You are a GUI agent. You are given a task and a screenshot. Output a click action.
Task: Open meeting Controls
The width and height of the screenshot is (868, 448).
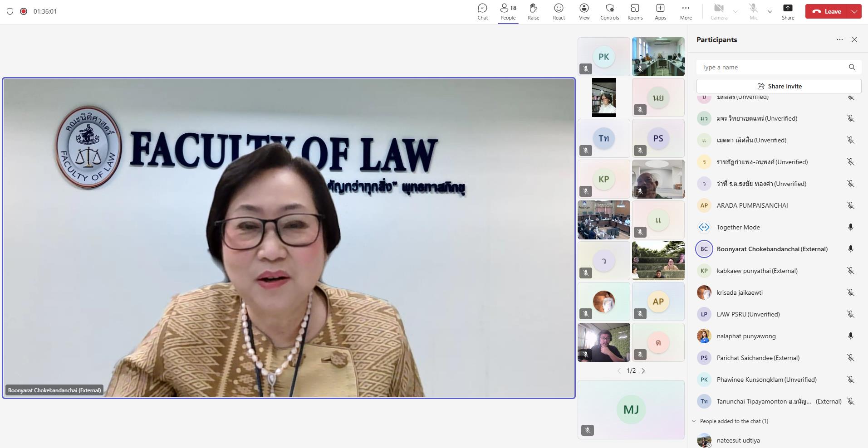coord(609,12)
